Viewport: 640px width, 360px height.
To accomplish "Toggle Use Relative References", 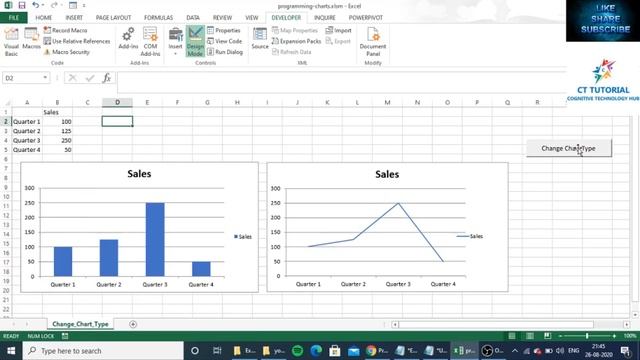I will click(77, 41).
